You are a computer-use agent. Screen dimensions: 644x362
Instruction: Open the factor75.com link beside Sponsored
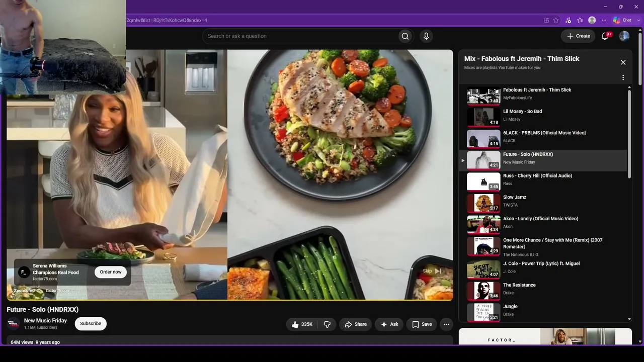coord(58,291)
